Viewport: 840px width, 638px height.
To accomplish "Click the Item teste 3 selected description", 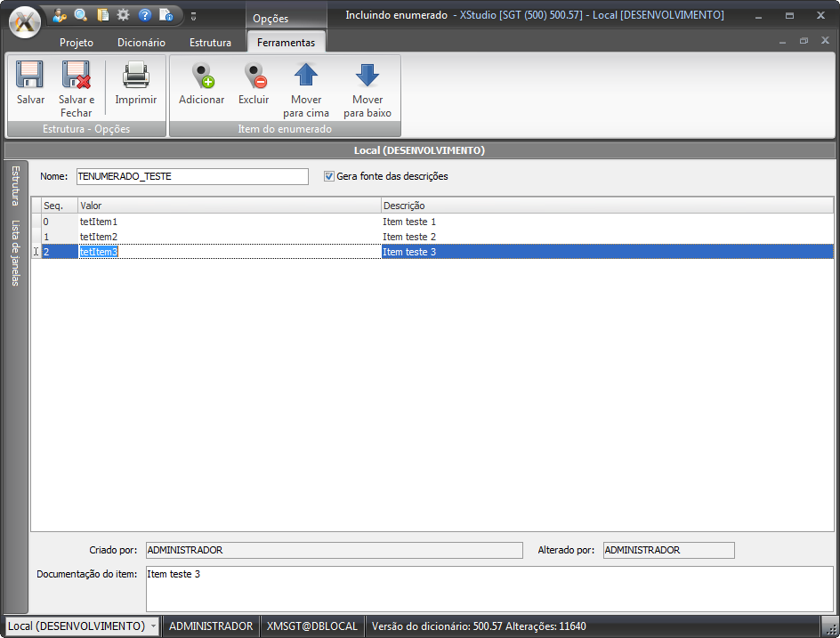I will pos(607,252).
